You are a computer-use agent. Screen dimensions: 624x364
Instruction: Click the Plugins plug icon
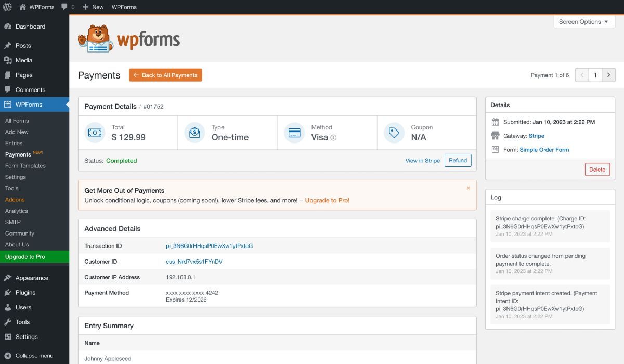8,292
